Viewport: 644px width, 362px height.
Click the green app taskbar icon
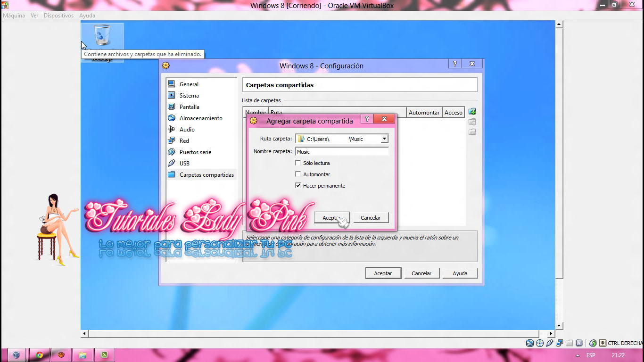click(x=105, y=355)
